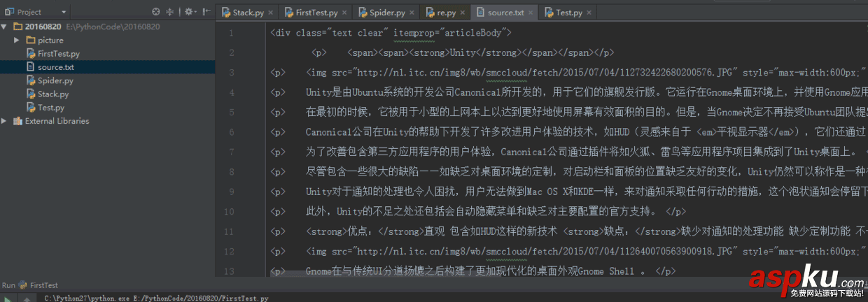Click the line beginning '在最初的时候'
This screenshot has width=868, height=302.
568,112
